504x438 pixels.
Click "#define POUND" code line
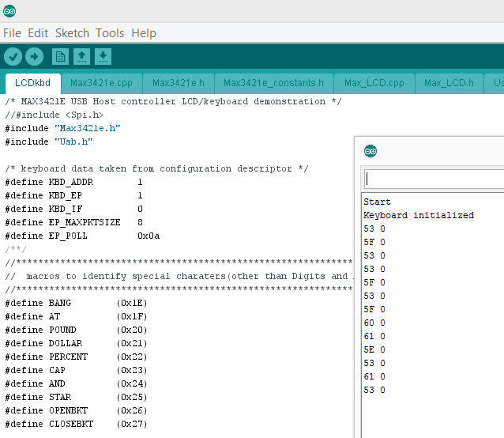pos(76,330)
